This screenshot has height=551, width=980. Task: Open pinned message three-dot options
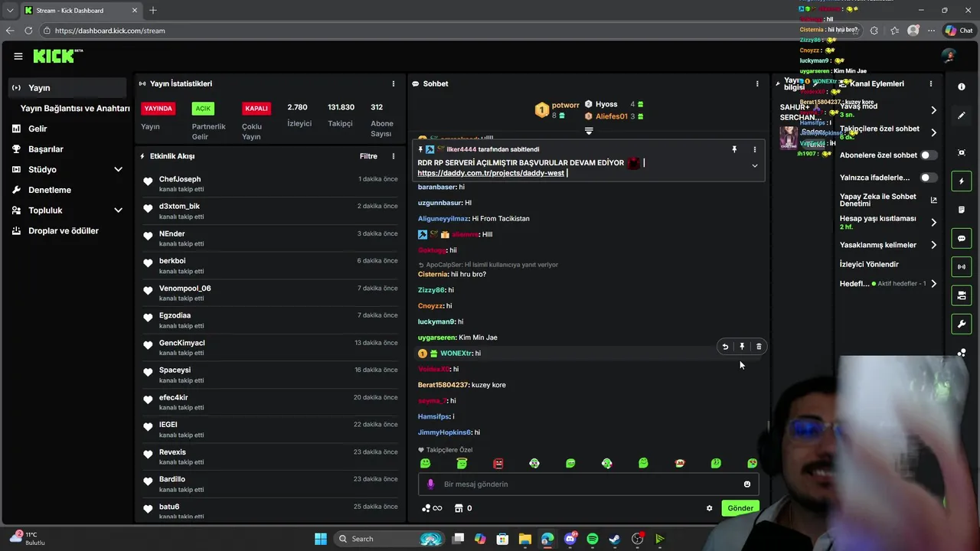[754, 150]
